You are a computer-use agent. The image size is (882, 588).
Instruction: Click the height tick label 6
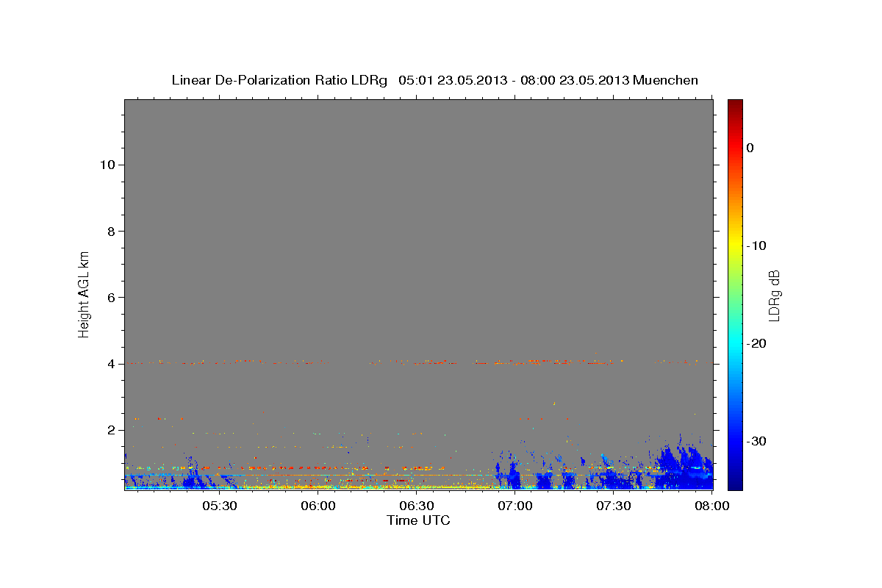coord(110,297)
